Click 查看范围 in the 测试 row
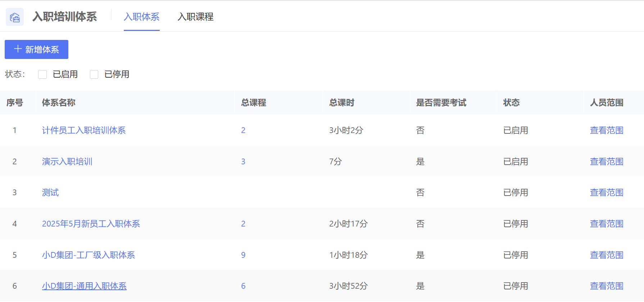This screenshot has width=644, height=302. (607, 193)
